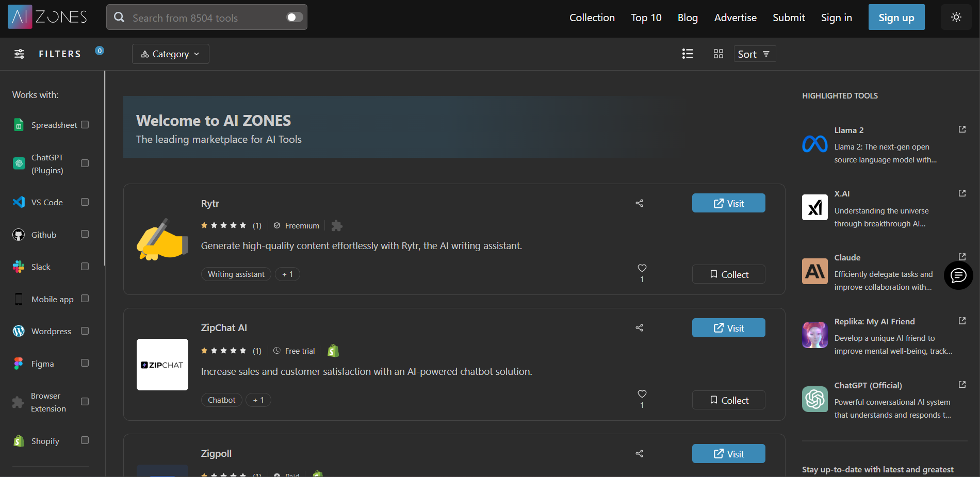This screenshot has width=980, height=477.
Task: Go to Top 10 page
Action: click(x=646, y=18)
